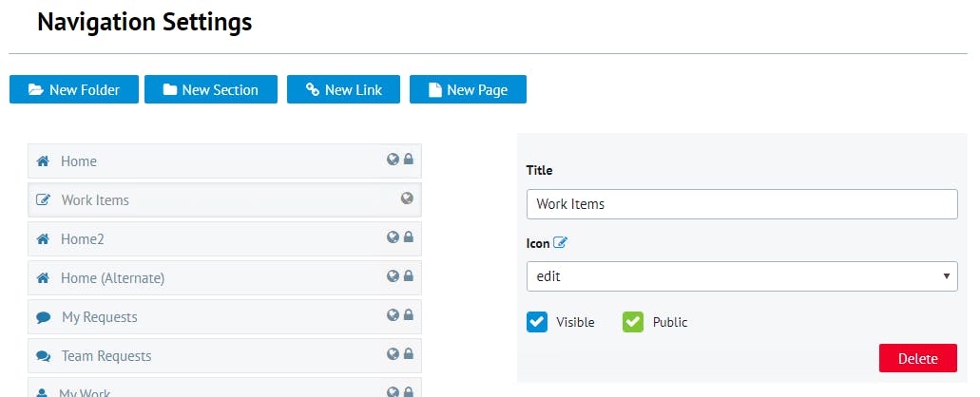Delete the Work Items entry
Screen dimensions: 980x397
pos(917,358)
